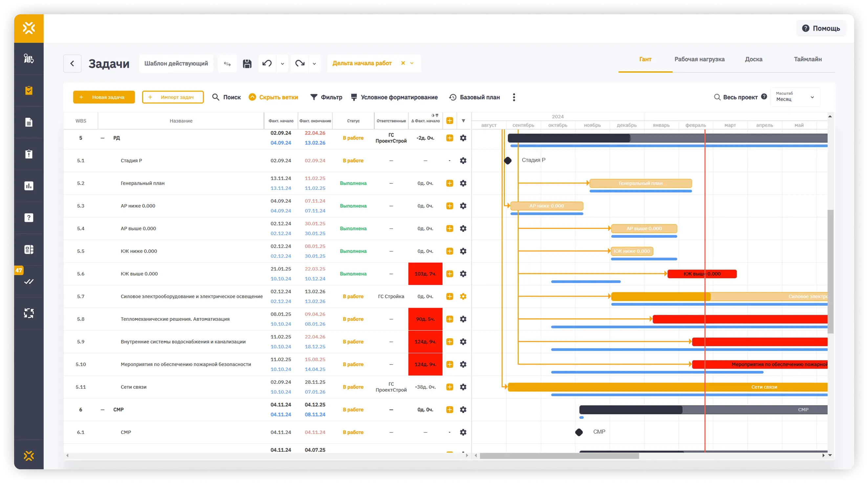Open the column filter funnel above the gear column
The image size is (868, 483).
tap(463, 121)
